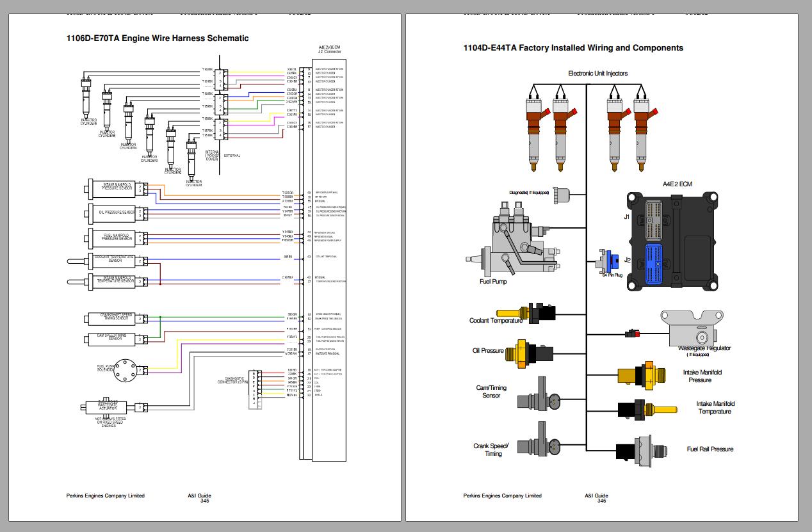The image size is (812, 532).
Task: Select the INTAKE MANIFOLD PRESSURE SENSOR box in schematic
Action: click(x=114, y=189)
